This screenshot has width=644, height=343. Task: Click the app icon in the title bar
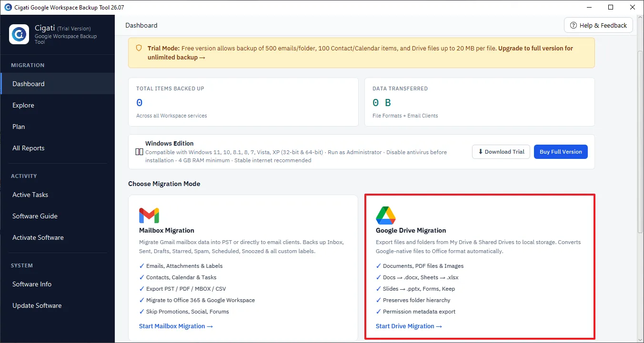pyautogui.click(x=8, y=7)
